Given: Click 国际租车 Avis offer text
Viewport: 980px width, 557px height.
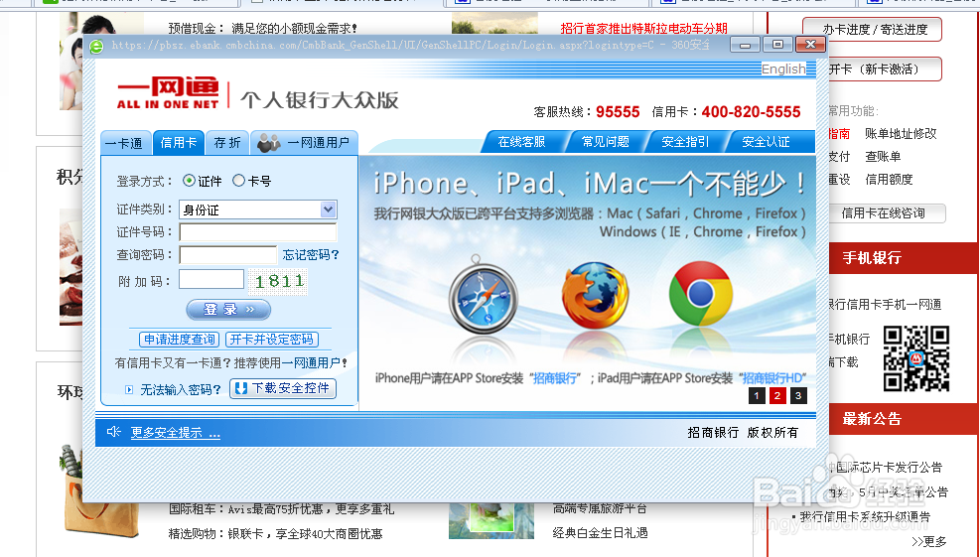Looking at the screenshot, I should click(x=281, y=509).
